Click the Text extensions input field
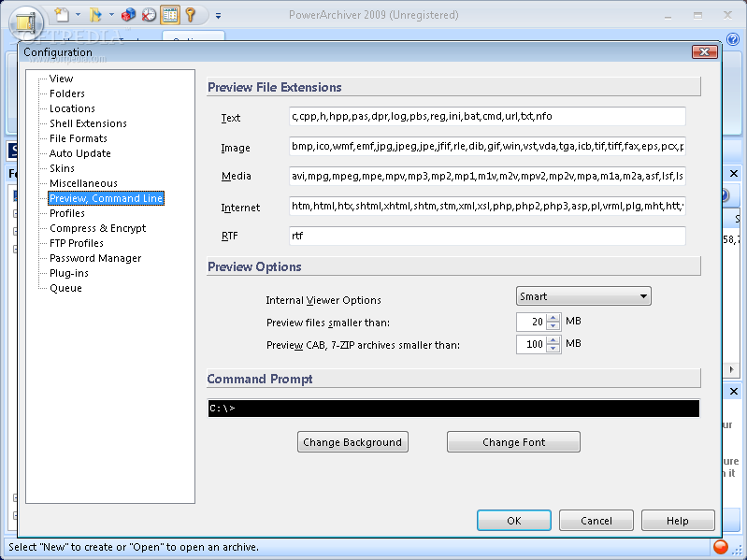747x560 pixels. coord(487,116)
